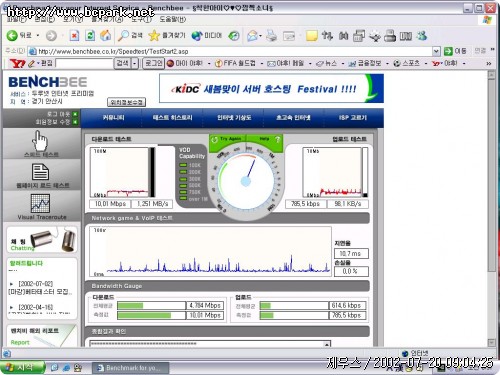Image resolution: width=500 pixels, height=375 pixels.
Task: Open Favorites star icon in toolbar
Action: [x=154, y=35]
